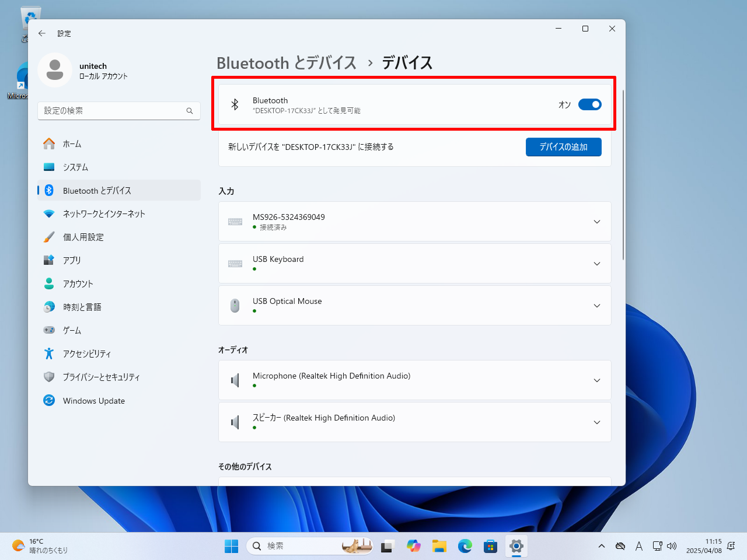The height and width of the screenshot is (560, 747).
Task: Click the デバイスの追加 button
Action: (x=563, y=147)
